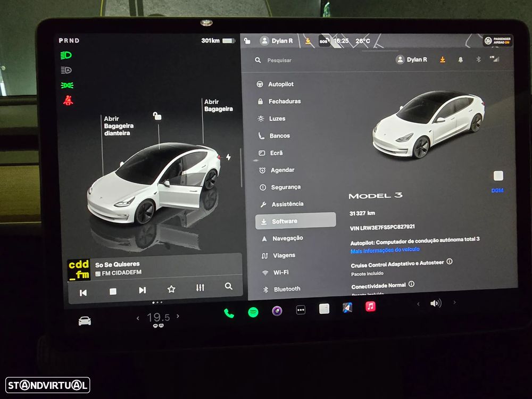Open notifications bell icon
Image resolution: width=532 pixels, height=399 pixels.
coord(460,60)
